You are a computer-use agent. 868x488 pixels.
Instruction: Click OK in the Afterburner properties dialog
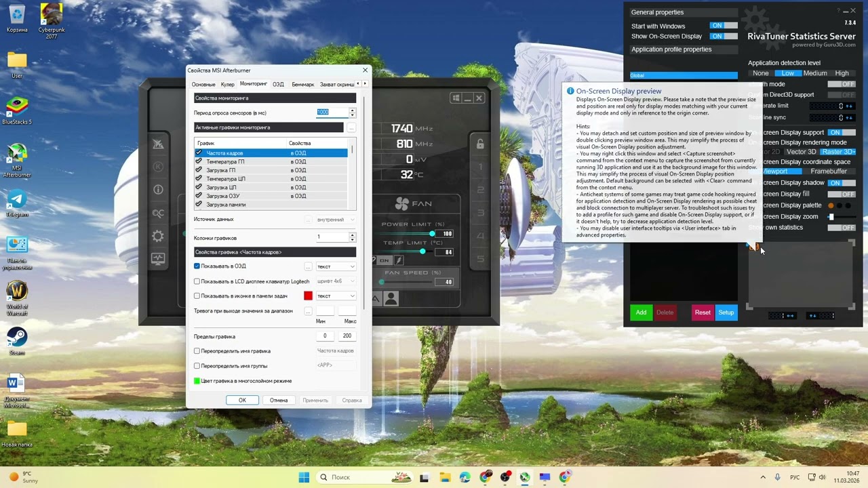pos(242,400)
